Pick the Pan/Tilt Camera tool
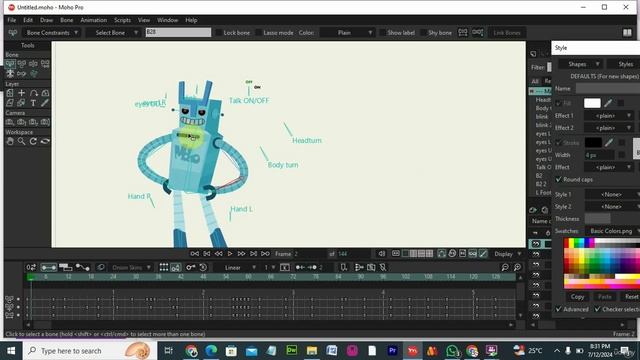640x360 pixels. pos(45,122)
